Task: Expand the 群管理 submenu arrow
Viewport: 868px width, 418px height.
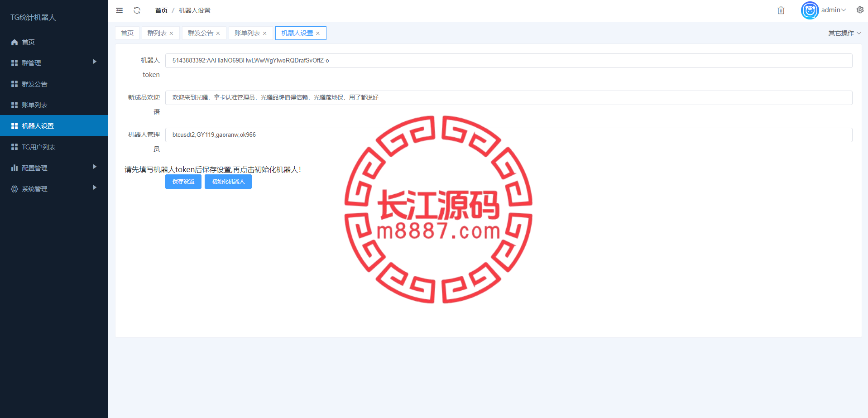Action: pos(95,62)
